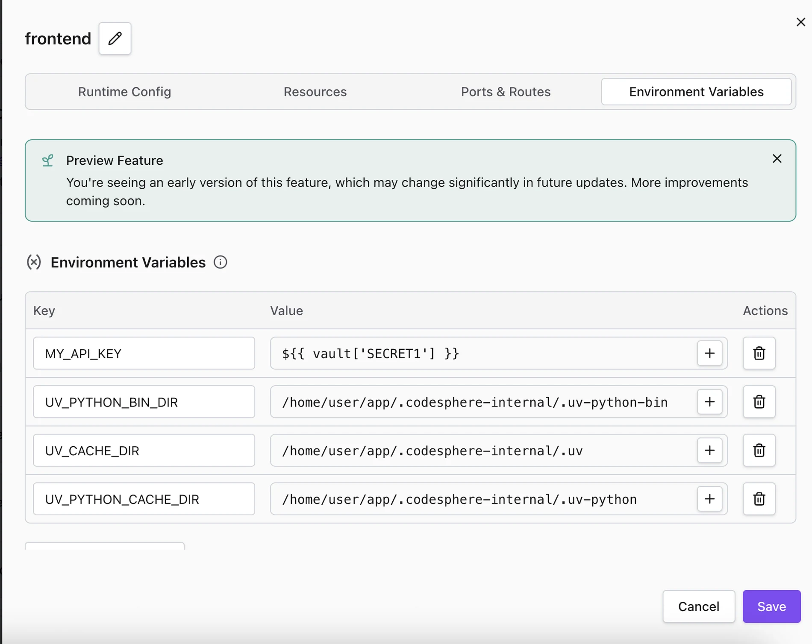The width and height of the screenshot is (812, 644).
Task: Click the pencil icon to rename frontend
Action: click(x=115, y=38)
